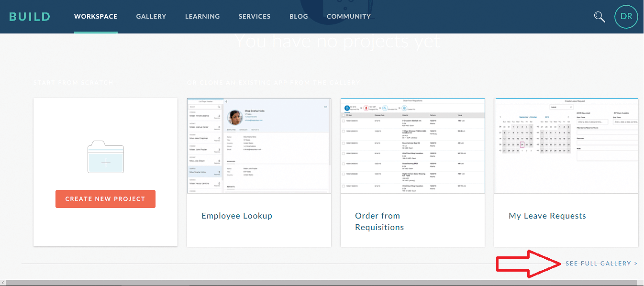Click the Order from Requisitions title
Screen dimensions: 644x286
click(379, 221)
